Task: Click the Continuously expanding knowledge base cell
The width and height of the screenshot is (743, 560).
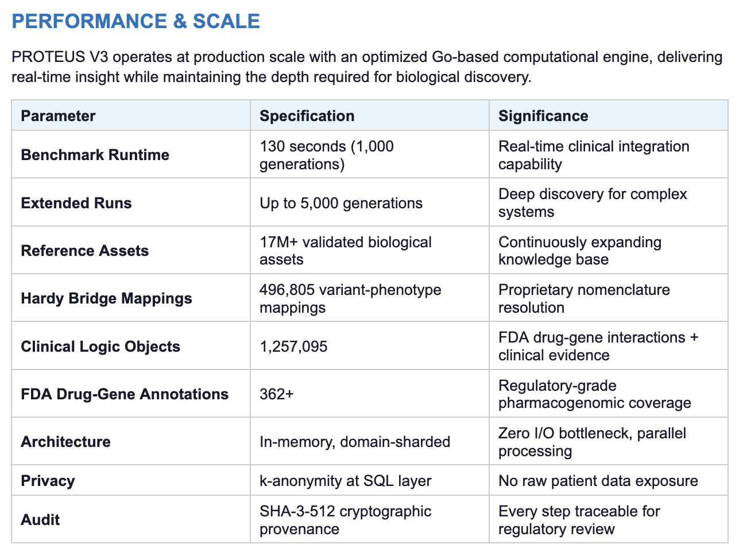Action: 579,251
